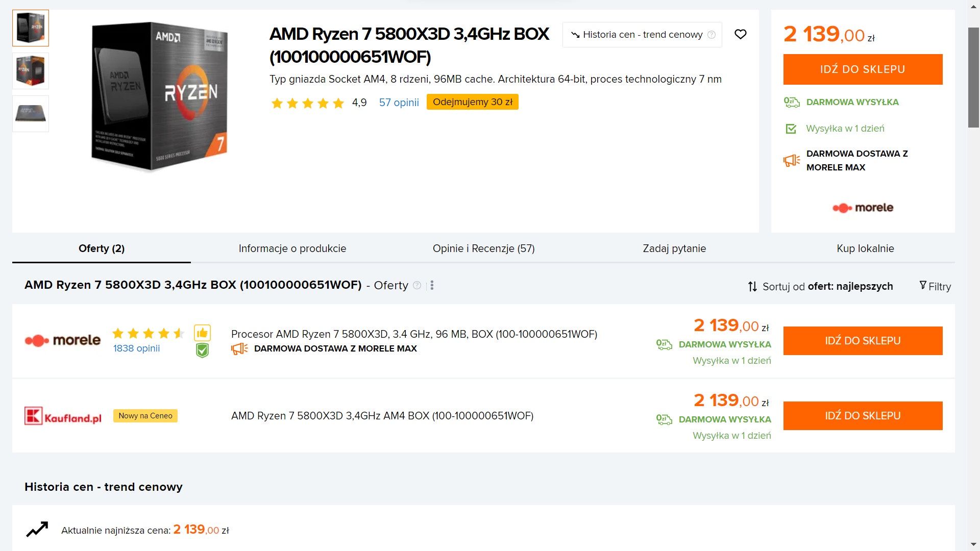Click the 2 139,00 zł price in Kaufland offer
The height and width of the screenshot is (551, 980).
(731, 400)
